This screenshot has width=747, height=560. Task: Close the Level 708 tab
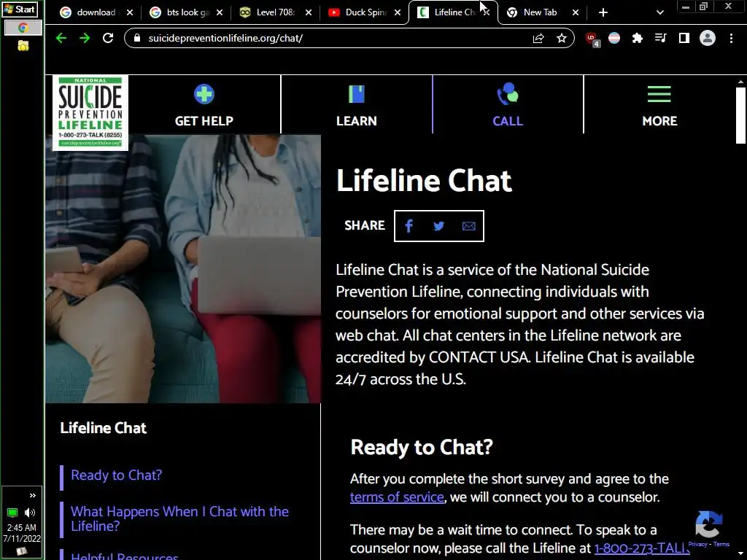[309, 12]
